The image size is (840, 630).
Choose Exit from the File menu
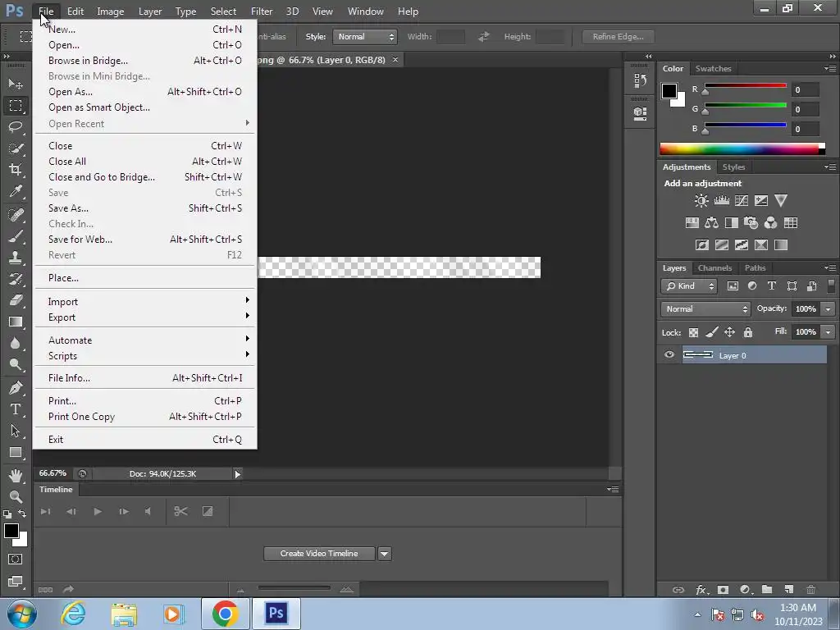[x=144, y=440]
